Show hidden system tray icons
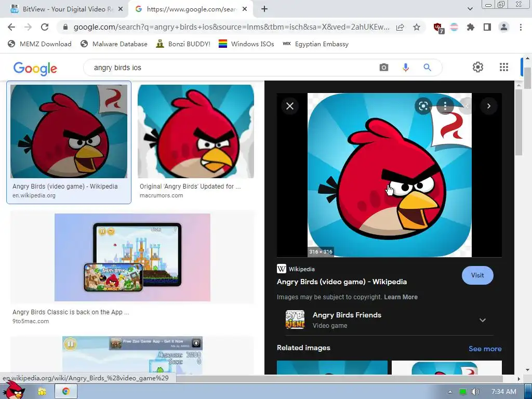 (x=450, y=392)
